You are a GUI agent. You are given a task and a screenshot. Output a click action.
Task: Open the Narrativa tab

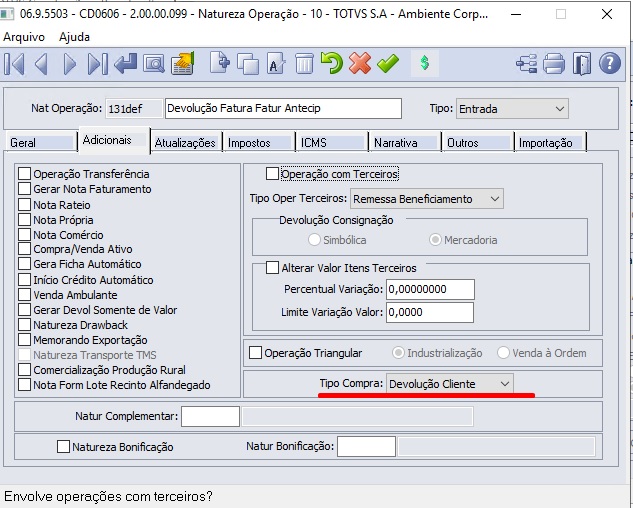[405, 143]
